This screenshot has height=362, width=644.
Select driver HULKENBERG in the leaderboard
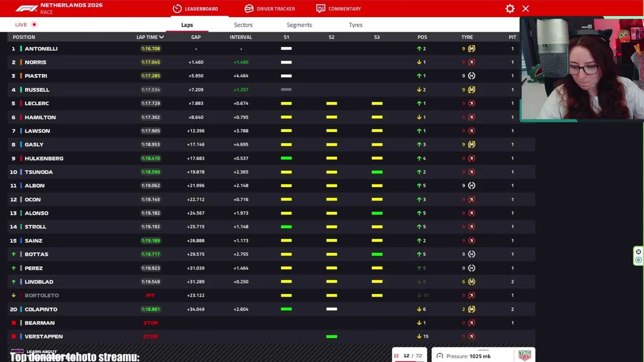(x=44, y=158)
